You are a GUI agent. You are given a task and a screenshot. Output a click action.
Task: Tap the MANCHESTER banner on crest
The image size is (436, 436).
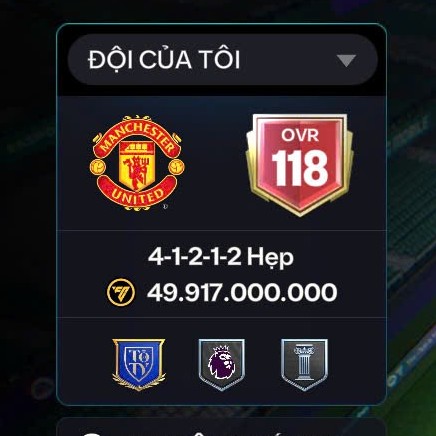137,137
